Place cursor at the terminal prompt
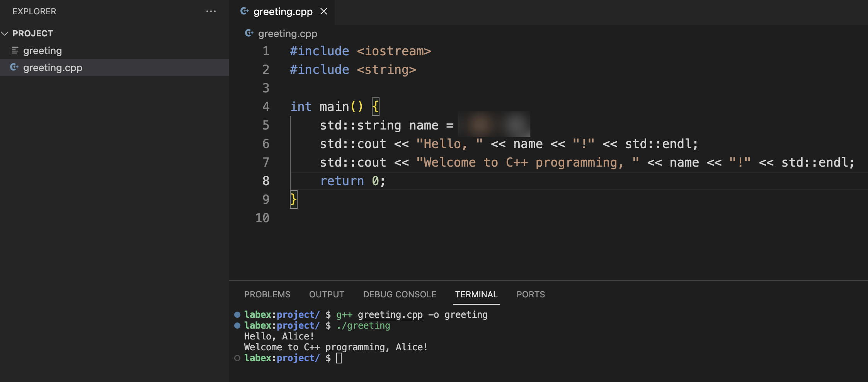Image resolution: width=868 pixels, height=382 pixels. pyautogui.click(x=339, y=358)
